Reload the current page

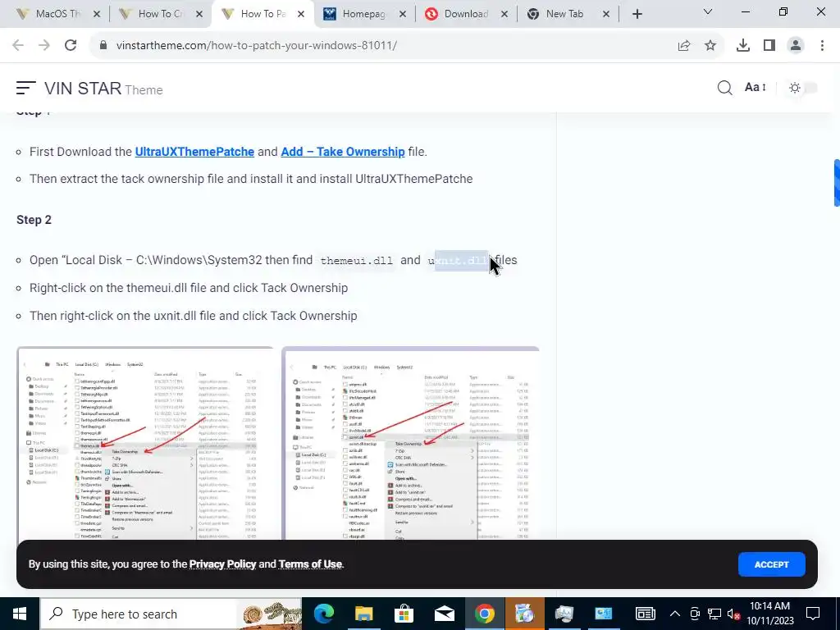[71, 46]
